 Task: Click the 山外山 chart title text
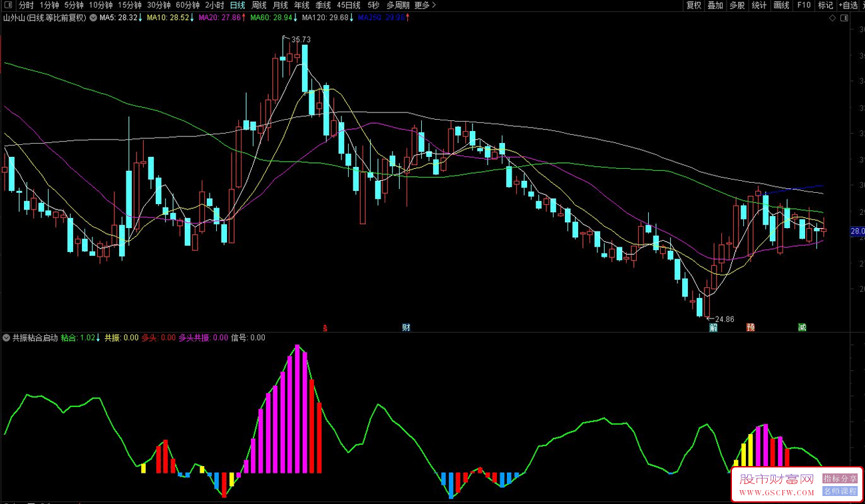coord(45,18)
